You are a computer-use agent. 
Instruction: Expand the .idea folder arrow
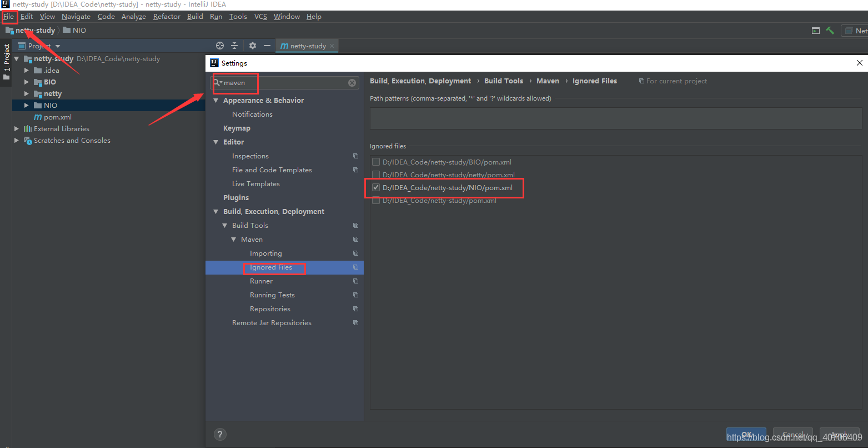coord(26,71)
